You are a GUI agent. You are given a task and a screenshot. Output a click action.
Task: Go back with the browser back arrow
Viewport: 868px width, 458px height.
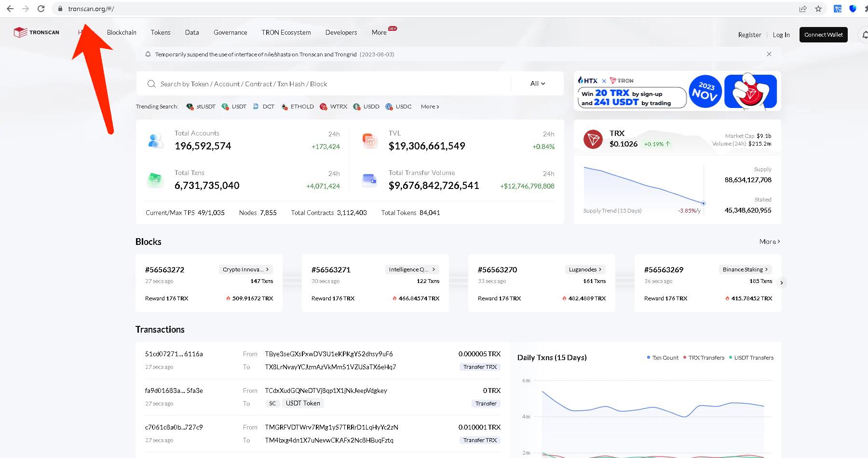pos(10,9)
